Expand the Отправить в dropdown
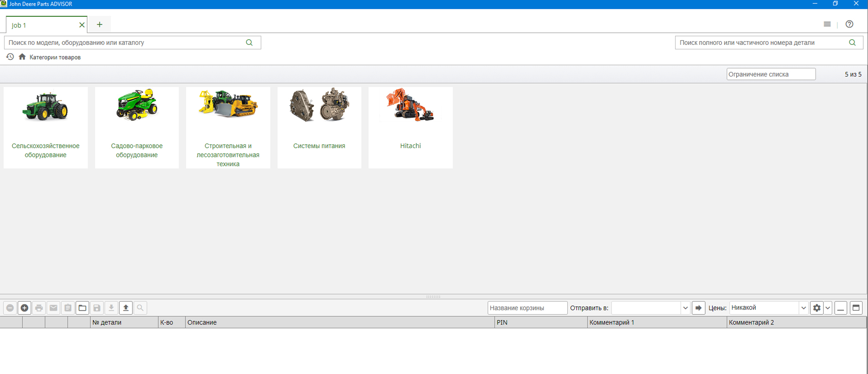The width and height of the screenshot is (868, 374). point(685,308)
